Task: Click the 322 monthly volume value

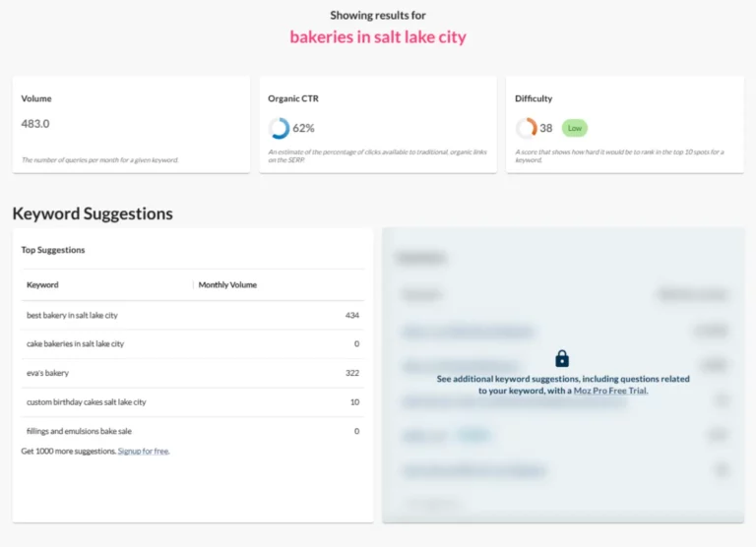Action: [352, 373]
